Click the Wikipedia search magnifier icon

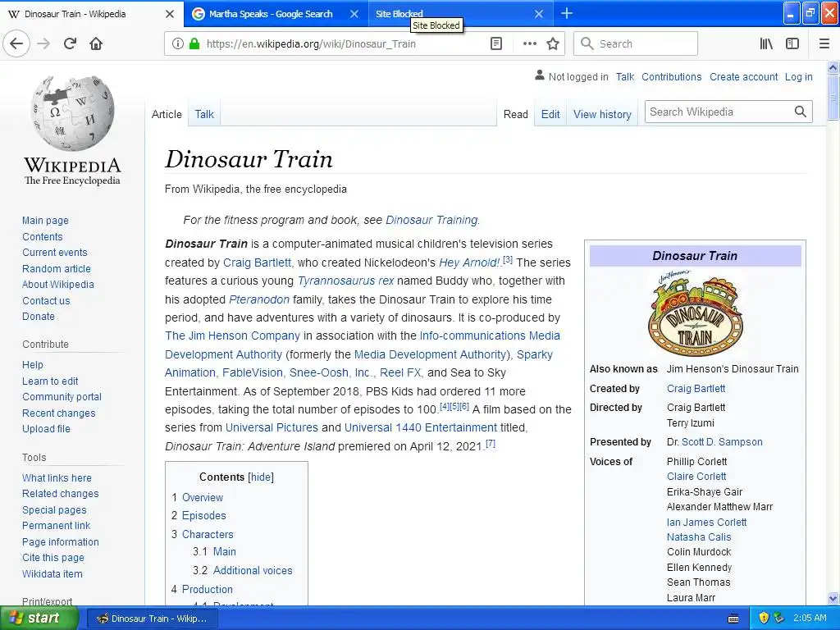click(801, 112)
